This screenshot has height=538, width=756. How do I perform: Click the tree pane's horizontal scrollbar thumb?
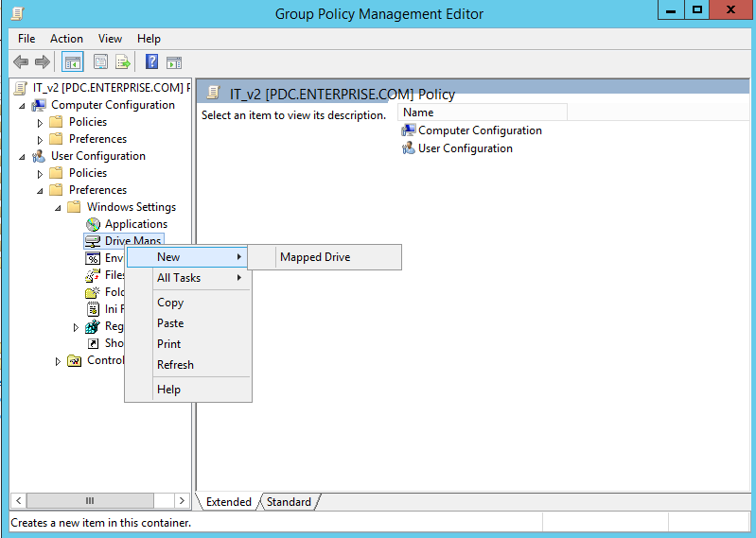(90, 500)
